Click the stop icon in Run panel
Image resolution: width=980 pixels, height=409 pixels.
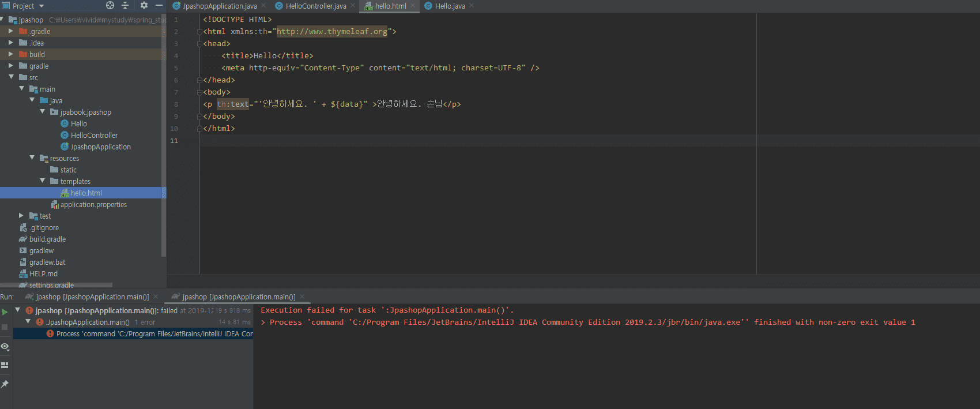[5, 327]
